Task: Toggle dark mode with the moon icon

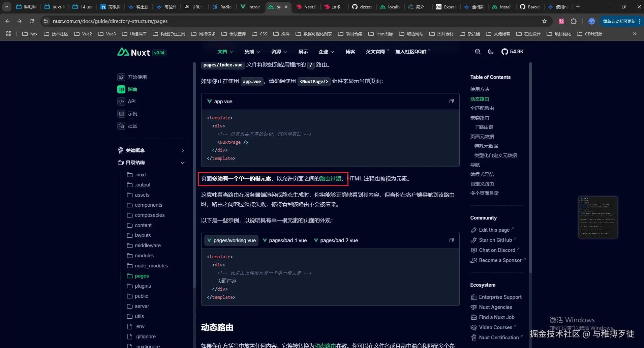Action: (x=491, y=52)
